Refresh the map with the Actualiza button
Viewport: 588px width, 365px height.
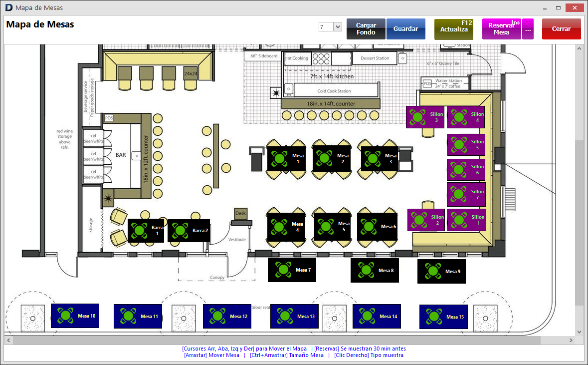click(453, 29)
